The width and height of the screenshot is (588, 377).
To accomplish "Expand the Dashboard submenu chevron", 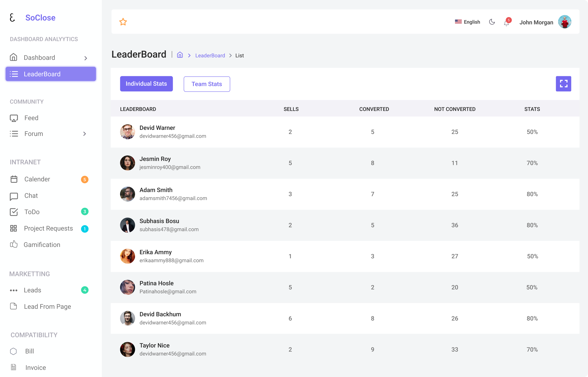I will click(x=86, y=58).
